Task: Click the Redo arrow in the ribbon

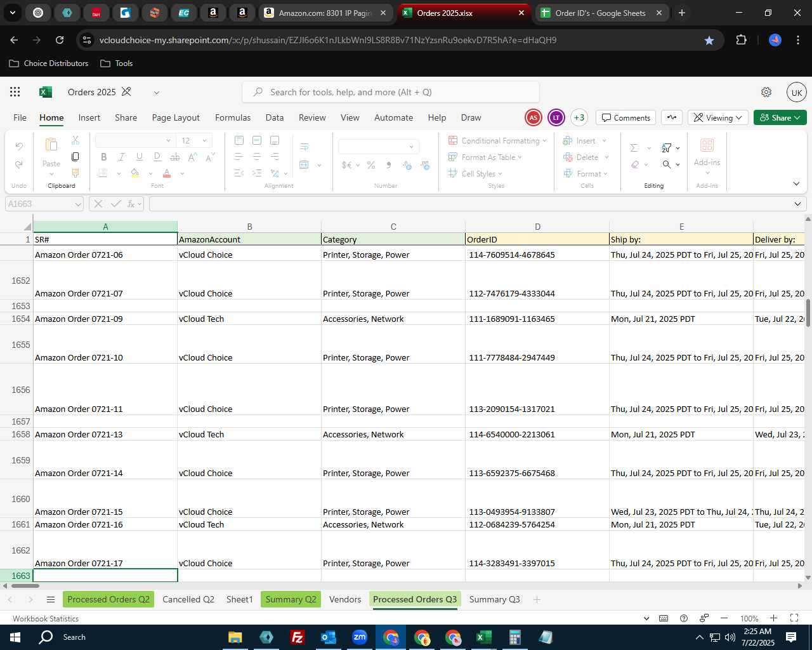Action: 19,164
